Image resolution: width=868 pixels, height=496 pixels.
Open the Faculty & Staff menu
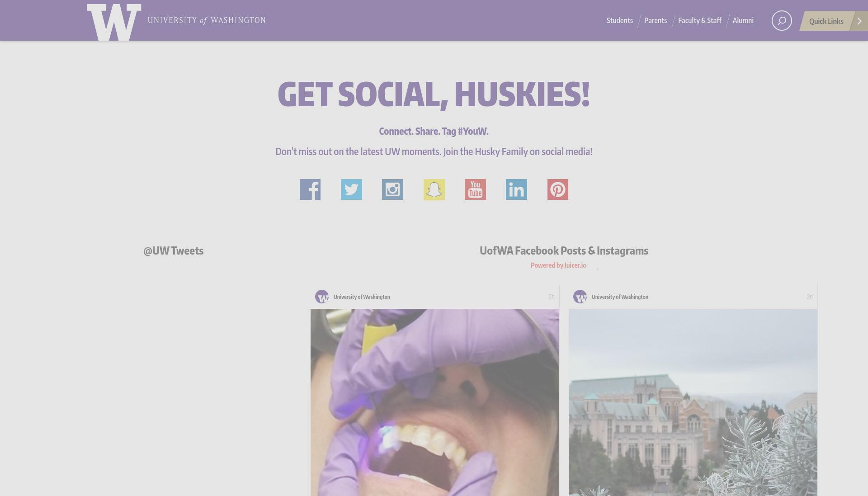(700, 20)
